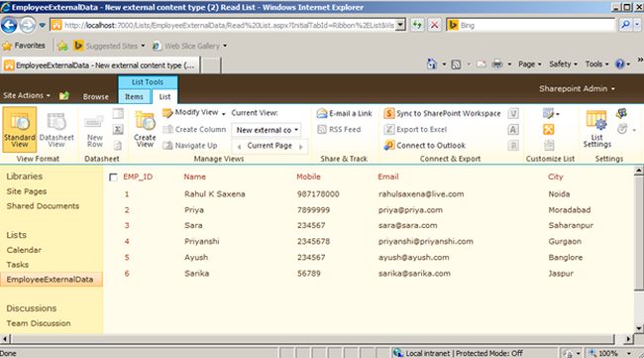644x358 pixels.
Task: Sort by the City column header
Action: click(x=555, y=177)
